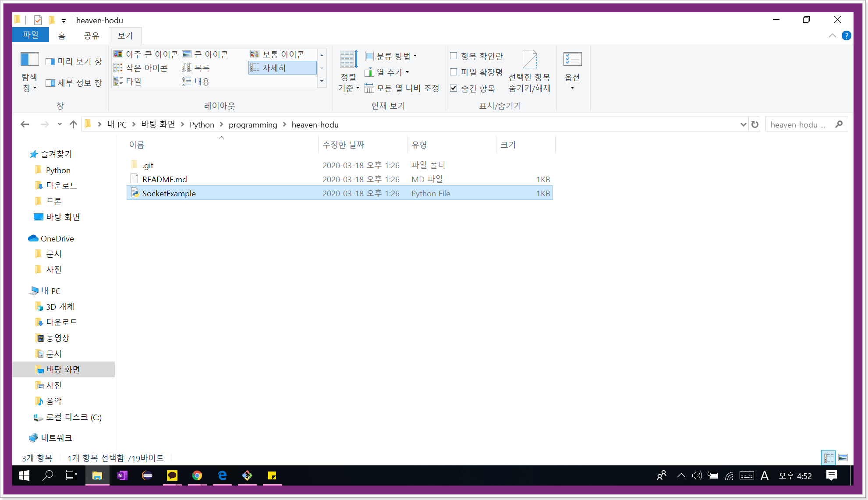Switch layout to extra large icons (아주 큰 아이콘)
868x500 pixels.
[146, 54]
